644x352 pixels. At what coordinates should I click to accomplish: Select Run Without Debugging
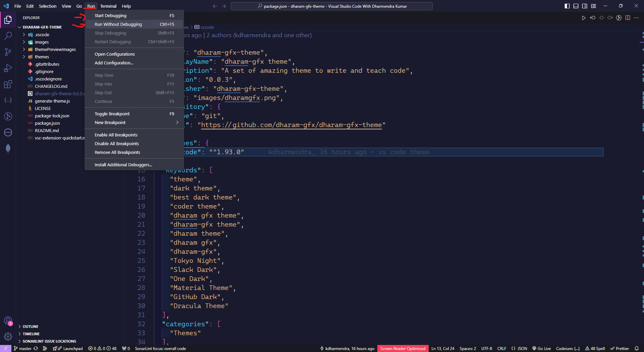[134, 24]
